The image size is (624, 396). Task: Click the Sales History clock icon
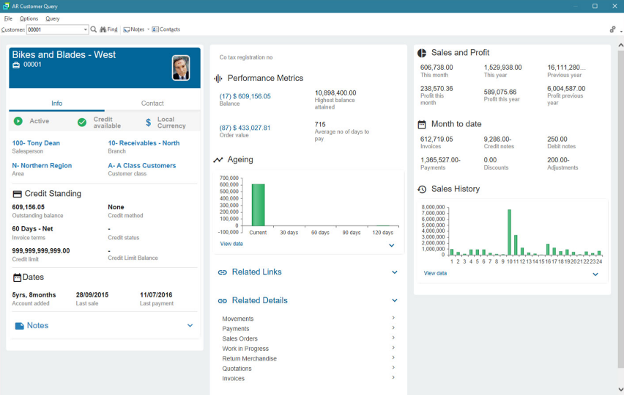[422, 189]
